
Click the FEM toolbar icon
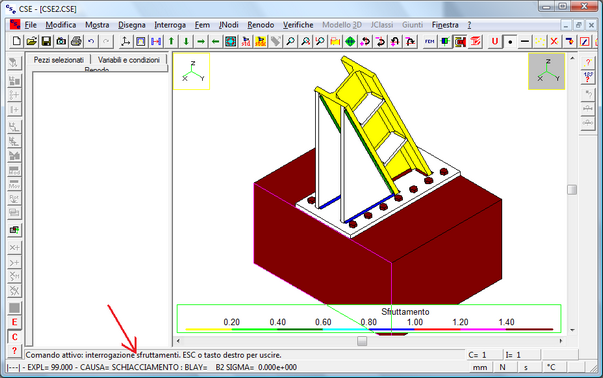pos(430,41)
